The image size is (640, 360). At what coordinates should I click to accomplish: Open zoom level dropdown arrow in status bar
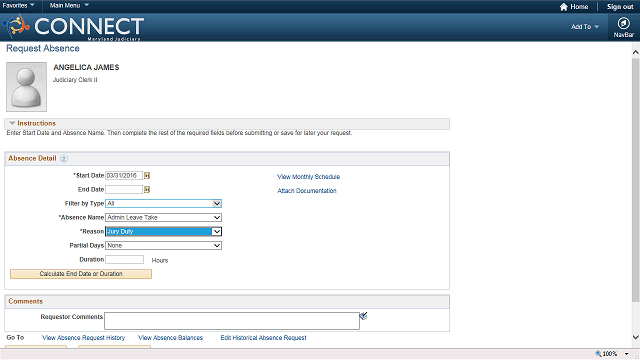pyautogui.click(x=627, y=354)
